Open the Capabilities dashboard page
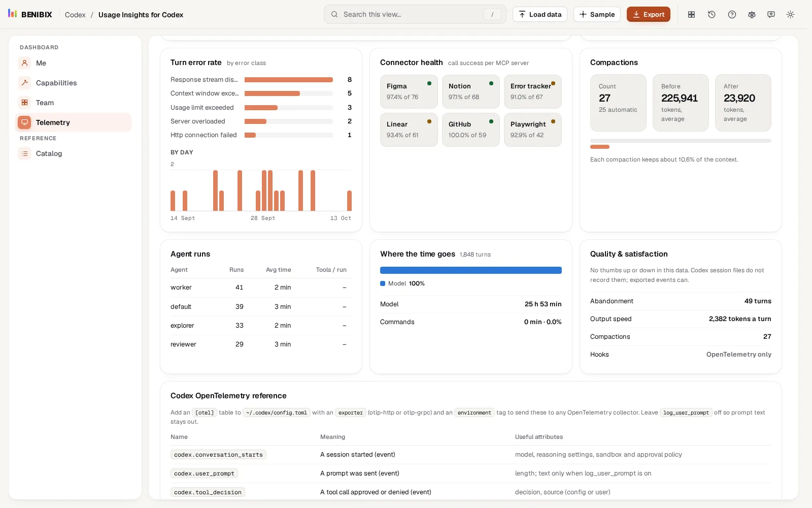This screenshot has width=812, height=508. [x=73, y=83]
